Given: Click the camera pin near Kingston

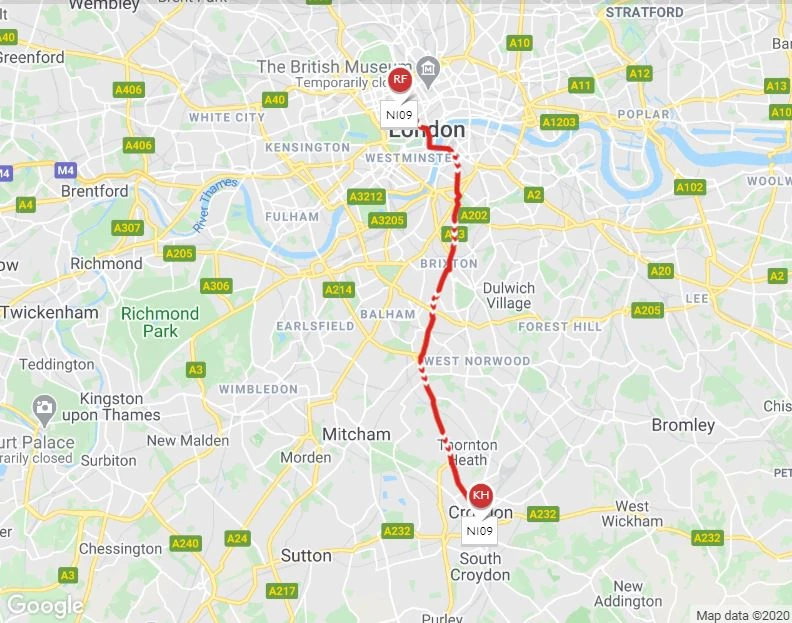Looking at the screenshot, I should click(x=44, y=409).
